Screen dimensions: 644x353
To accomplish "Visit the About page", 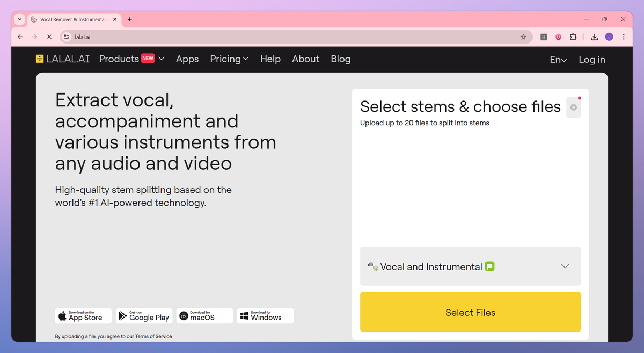I will pos(305,59).
